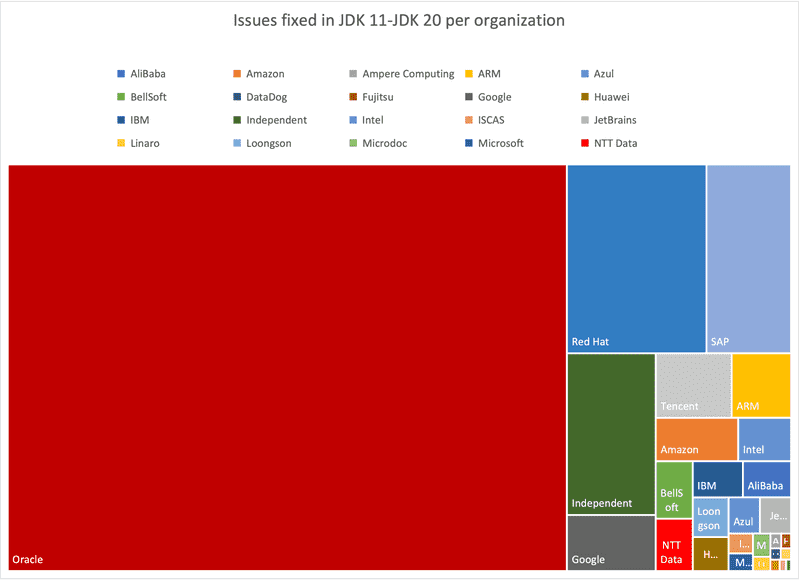
Task: Click the Intel treemap tile
Action: 764,439
